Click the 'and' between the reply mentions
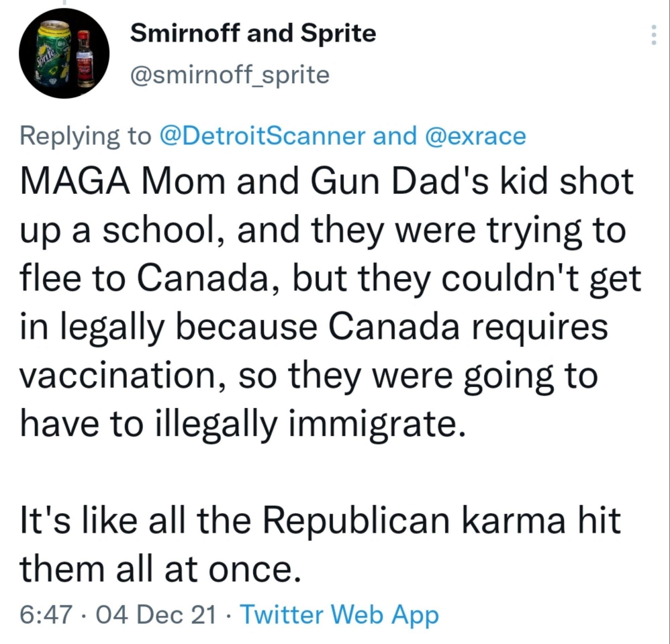 coord(395,136)
